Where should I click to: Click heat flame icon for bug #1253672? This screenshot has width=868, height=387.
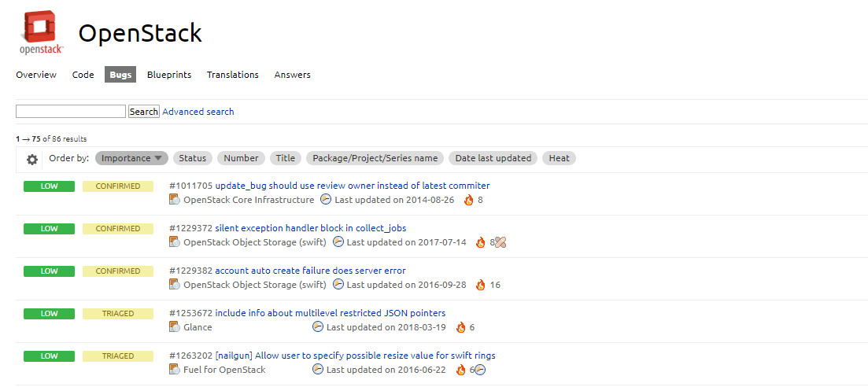pyautogui.click(x=460, y=327)
